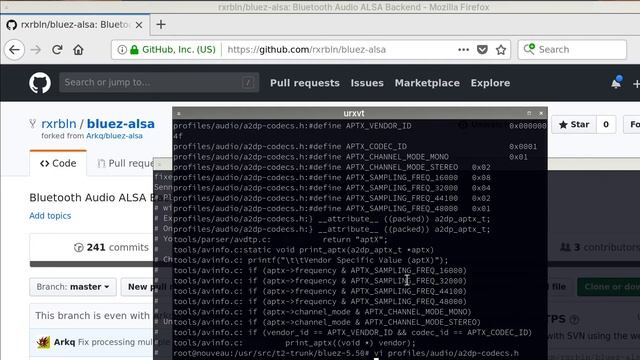Open the Arkq/bluez-alsa fork source link

114,136
